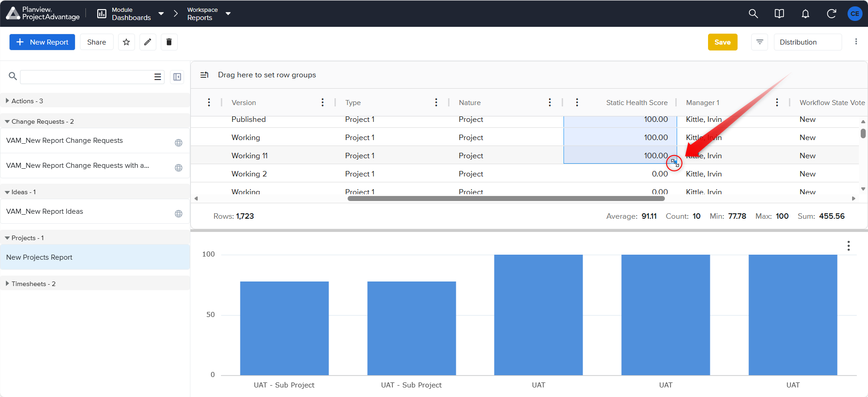Click the yellow Save button
Screen dimensions: 868x397
click(x=723, y=42)
